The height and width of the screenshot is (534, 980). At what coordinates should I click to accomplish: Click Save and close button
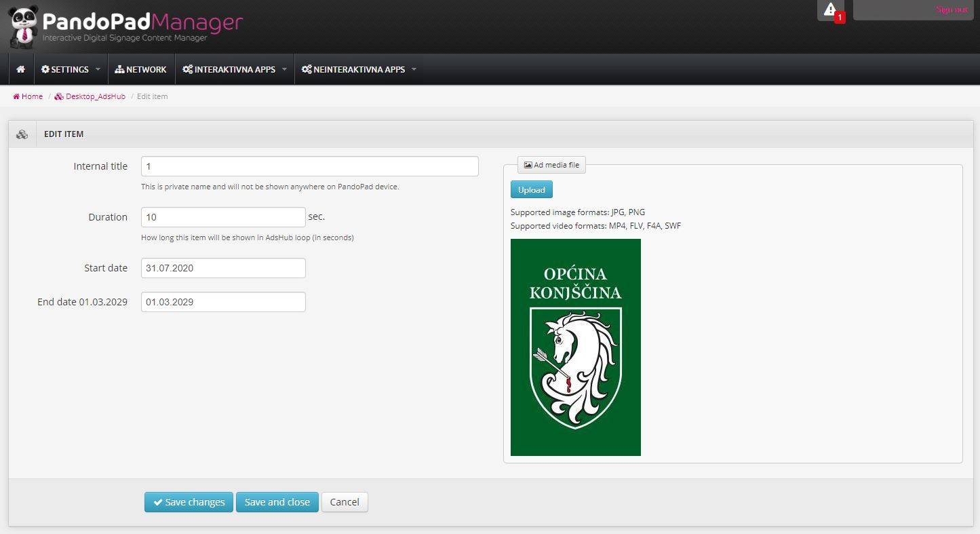[x=277, y=502]
